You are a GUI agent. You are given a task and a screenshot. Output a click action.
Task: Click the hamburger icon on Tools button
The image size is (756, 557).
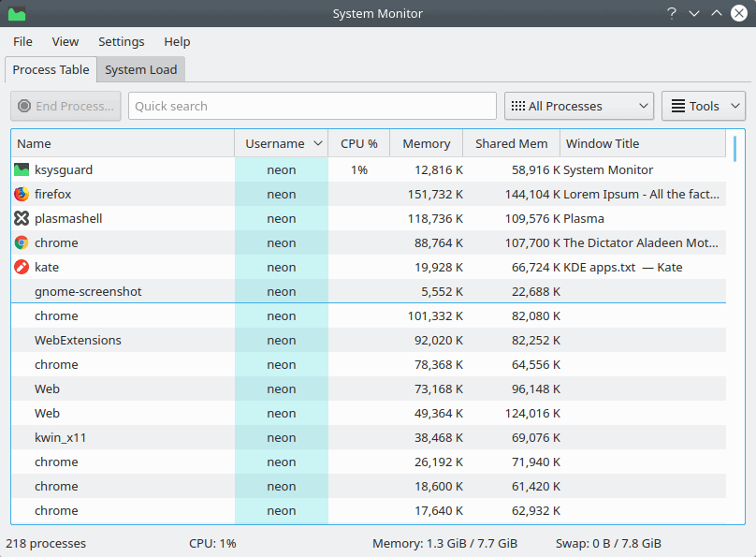[678, 106]
